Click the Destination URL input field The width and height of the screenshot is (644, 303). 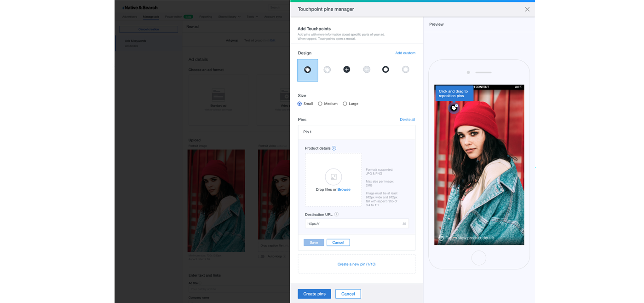pyautogui.click(x=356, y=223)
